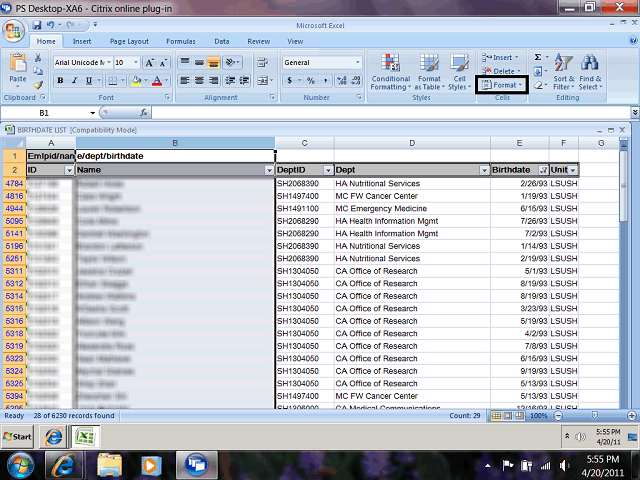Viewport: 640px width, 480px height.
Task: Open the font size dropdown
Action: [136, 62]
